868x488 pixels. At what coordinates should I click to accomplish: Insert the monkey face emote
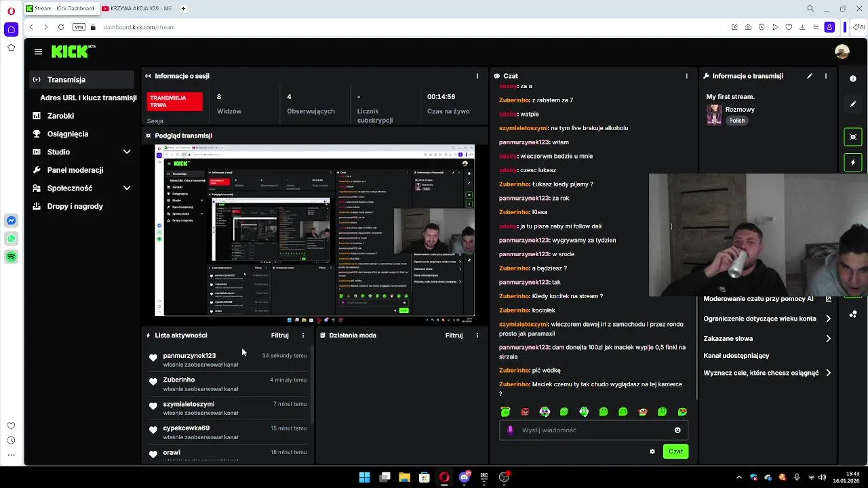pyautogui.click(x=643, y=411)
